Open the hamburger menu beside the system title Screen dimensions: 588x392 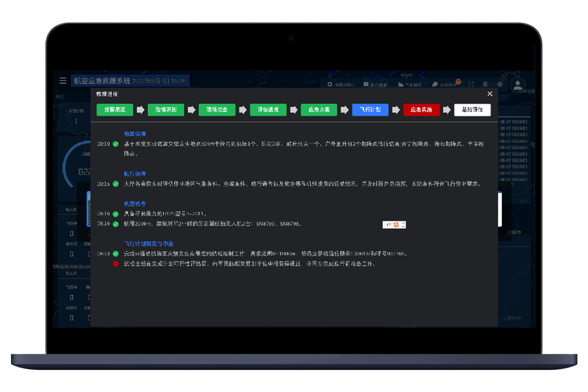tap(63, 81)
